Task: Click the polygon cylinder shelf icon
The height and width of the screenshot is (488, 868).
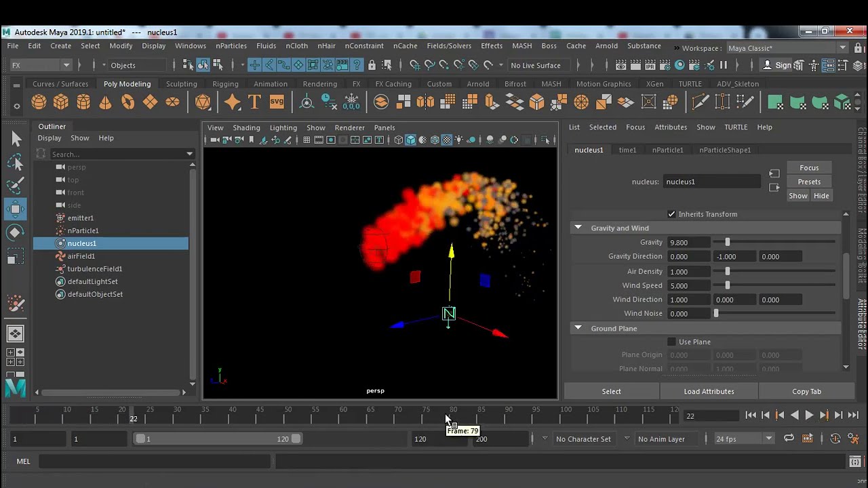Action: [x=83, y=102]
